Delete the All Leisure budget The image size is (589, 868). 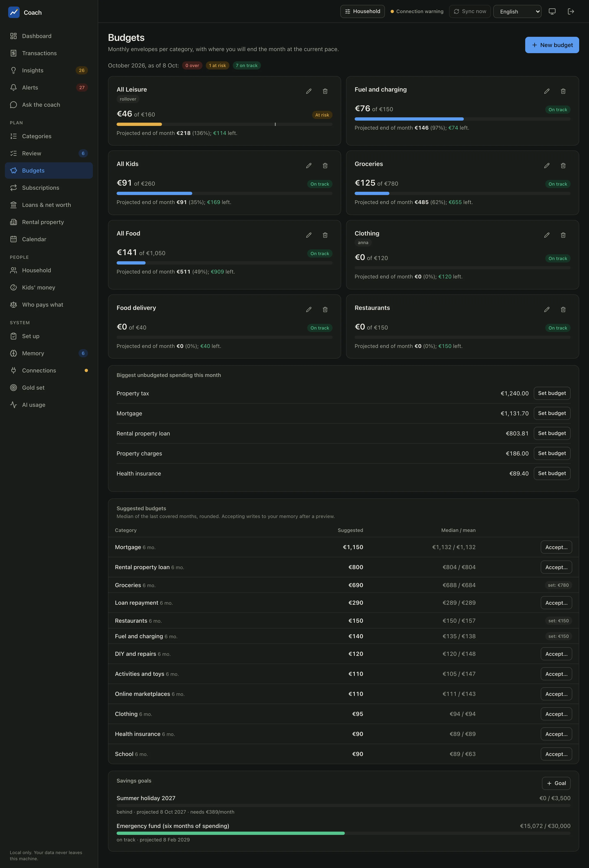click(x=325, y=91)
